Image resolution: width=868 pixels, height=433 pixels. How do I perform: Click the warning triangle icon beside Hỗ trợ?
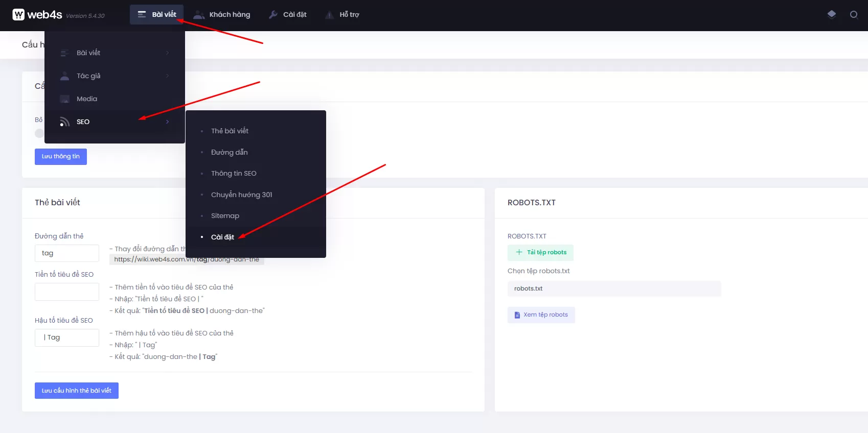tap(330, 15)
